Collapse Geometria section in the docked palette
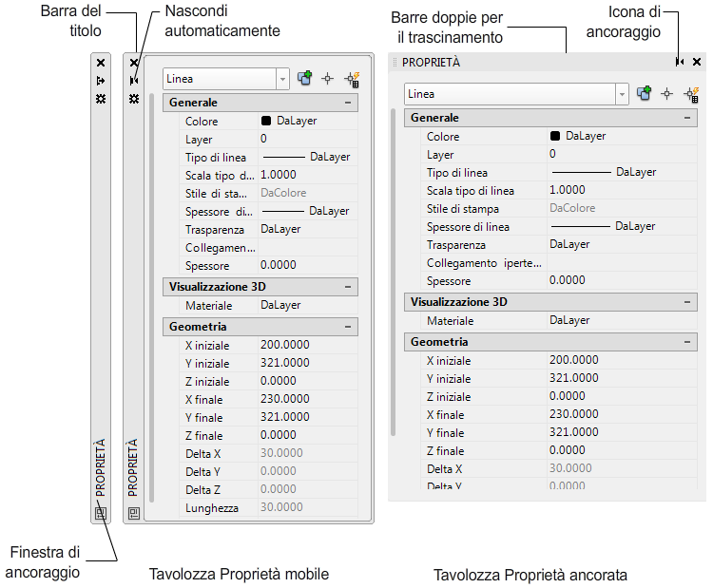The width and height of the screenshot is (713, 588). [x=687, y=342]
